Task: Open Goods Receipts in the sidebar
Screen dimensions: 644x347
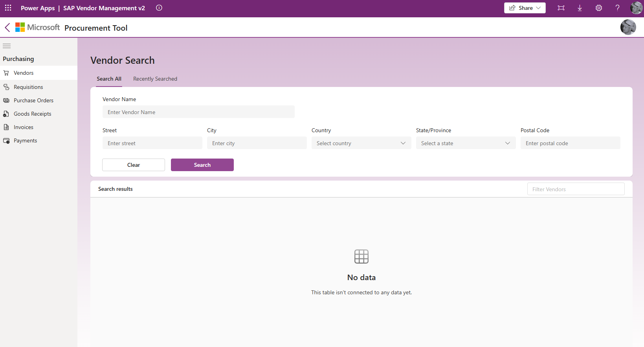Action: 39,114
